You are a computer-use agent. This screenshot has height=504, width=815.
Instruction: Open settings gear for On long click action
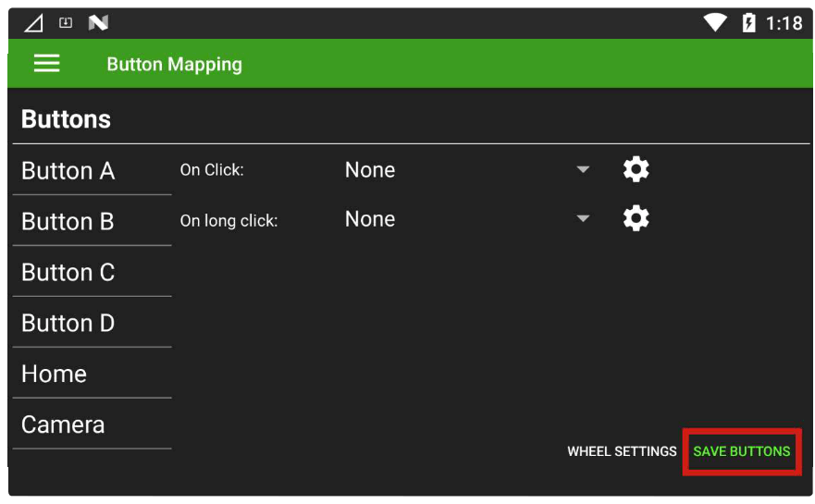click(636, 218)
